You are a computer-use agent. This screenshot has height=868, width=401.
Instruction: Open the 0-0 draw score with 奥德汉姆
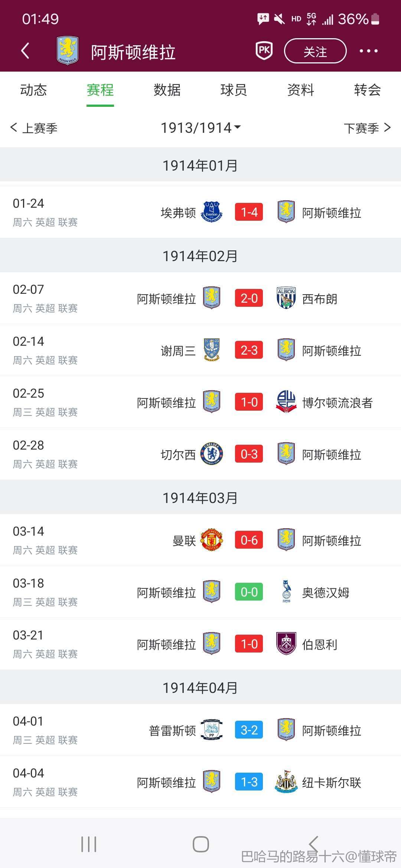(x=249, y=592)
